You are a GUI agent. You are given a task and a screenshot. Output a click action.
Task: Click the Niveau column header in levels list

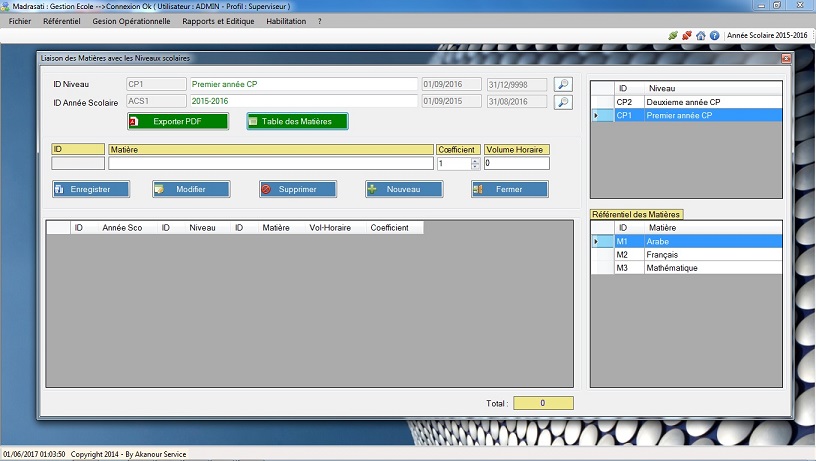713,88
